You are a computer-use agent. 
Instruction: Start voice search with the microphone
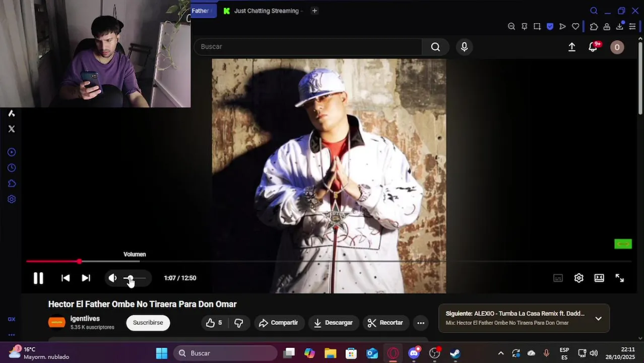464,47
